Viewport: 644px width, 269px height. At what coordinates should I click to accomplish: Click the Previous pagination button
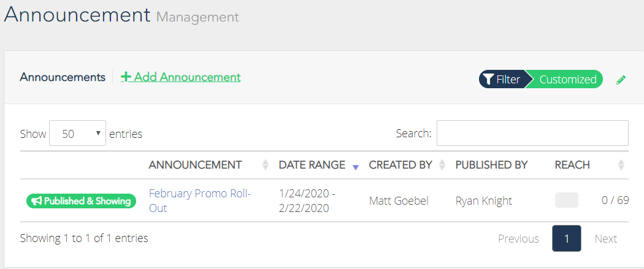click(x=518, y=238)
